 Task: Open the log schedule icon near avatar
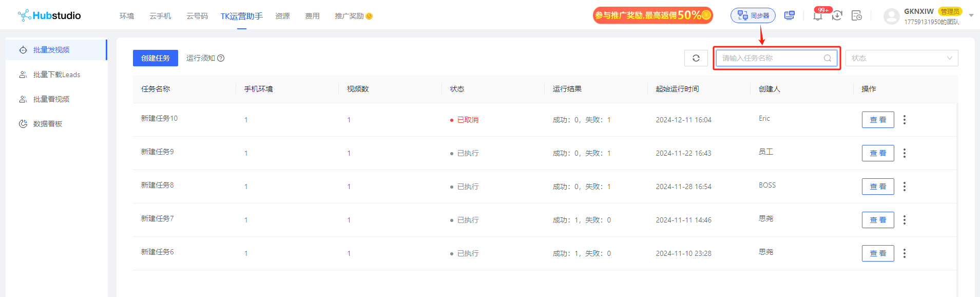click(x=857, y=15)
